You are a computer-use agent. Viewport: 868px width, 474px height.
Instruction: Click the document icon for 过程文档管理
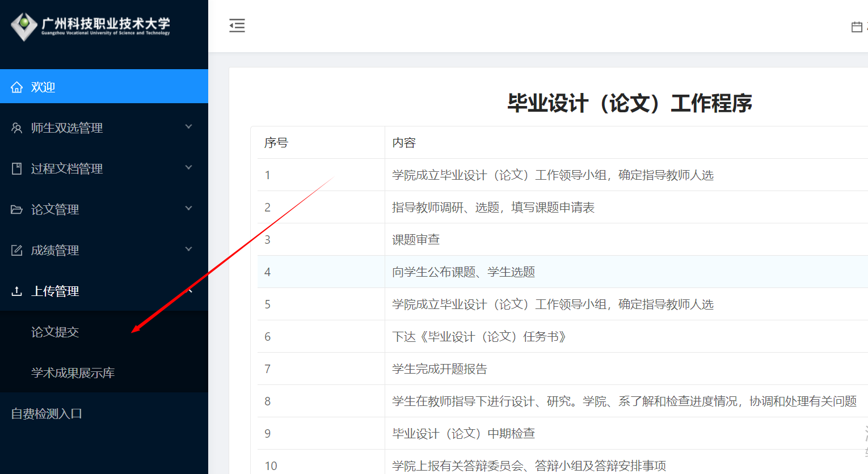(16, 168)
